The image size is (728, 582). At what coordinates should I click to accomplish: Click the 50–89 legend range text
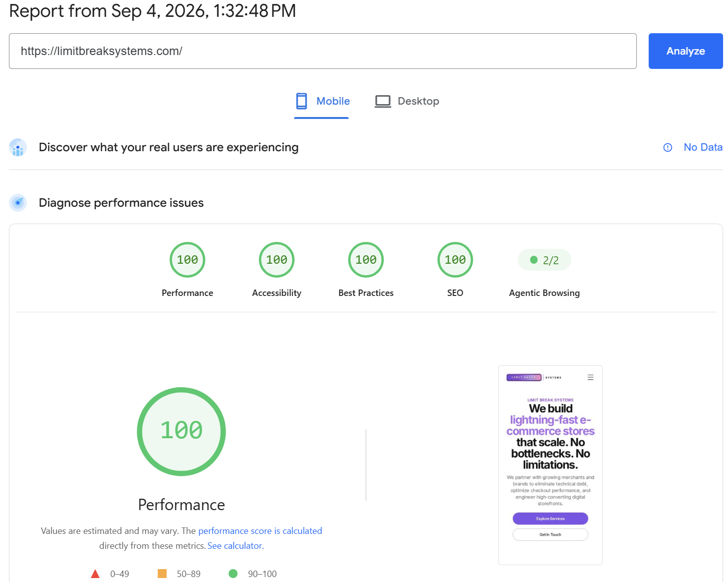(188, 574)
